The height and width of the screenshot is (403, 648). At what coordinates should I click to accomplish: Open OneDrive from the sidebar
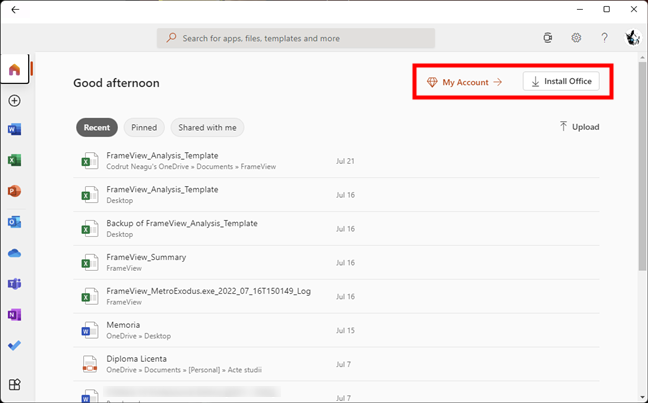(x=14, y=253)
